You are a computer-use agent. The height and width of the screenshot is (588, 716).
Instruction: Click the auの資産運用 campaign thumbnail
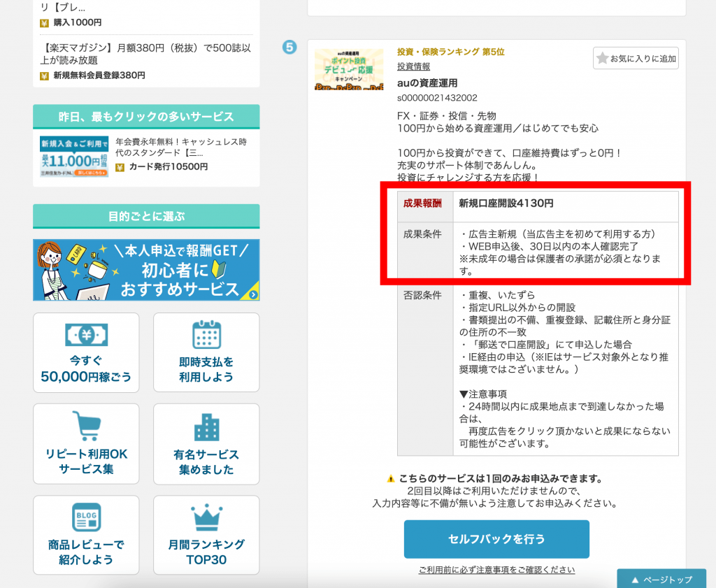point(348,69)
